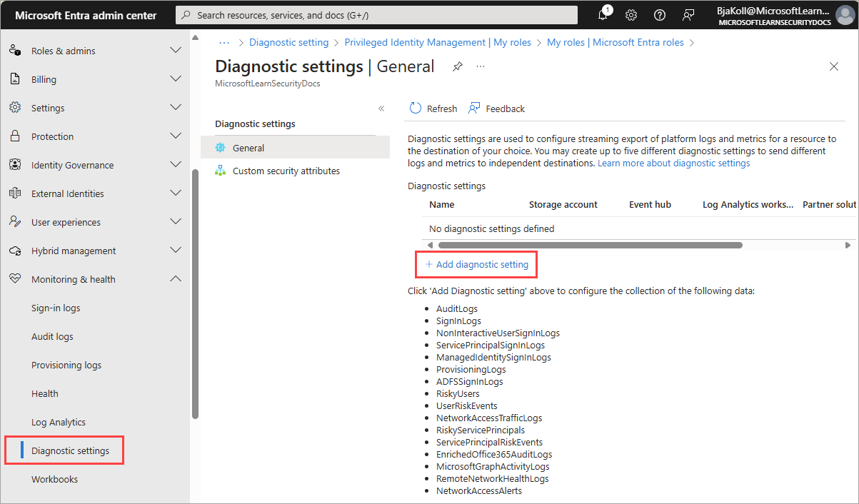Expand breadcrumb ellipsis for earlier pages
Screen dimensions: 859x504
tap(224, 42)
